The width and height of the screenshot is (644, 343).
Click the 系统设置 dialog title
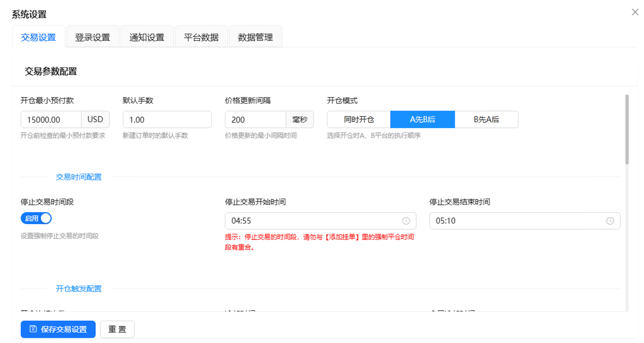(x=29, y=14)
